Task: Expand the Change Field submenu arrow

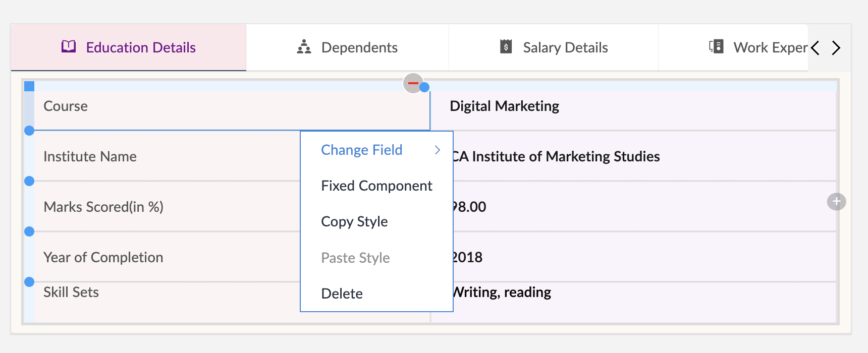Action: pos(437,150)
